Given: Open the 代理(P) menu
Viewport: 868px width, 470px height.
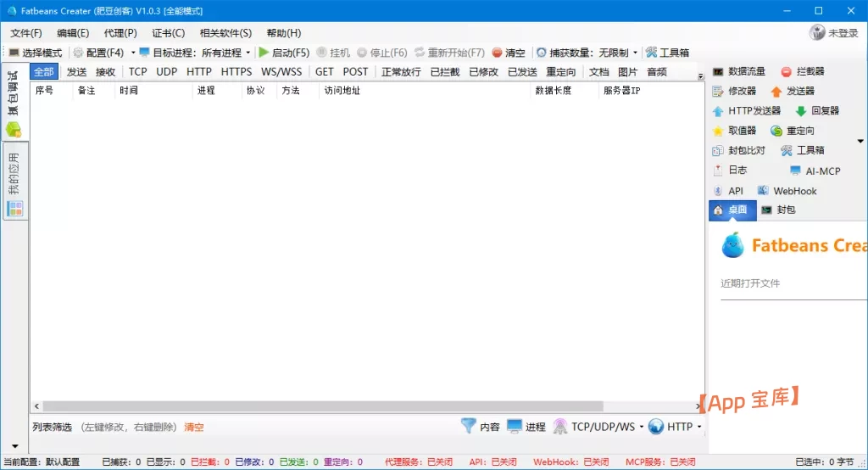Looking at the screenshot, I should tap(120, 33).
